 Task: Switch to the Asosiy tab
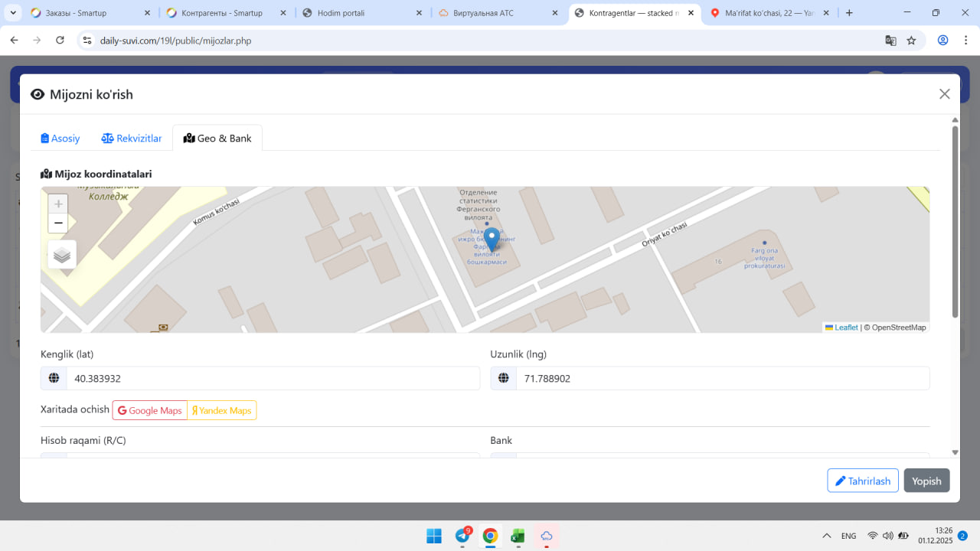[x=60, y=139]
